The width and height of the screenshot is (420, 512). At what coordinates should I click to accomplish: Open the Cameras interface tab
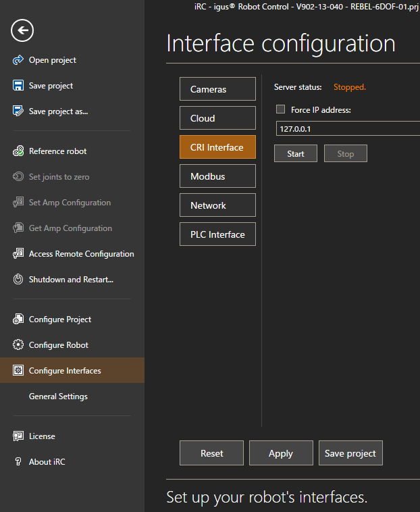tap(217, 89)
